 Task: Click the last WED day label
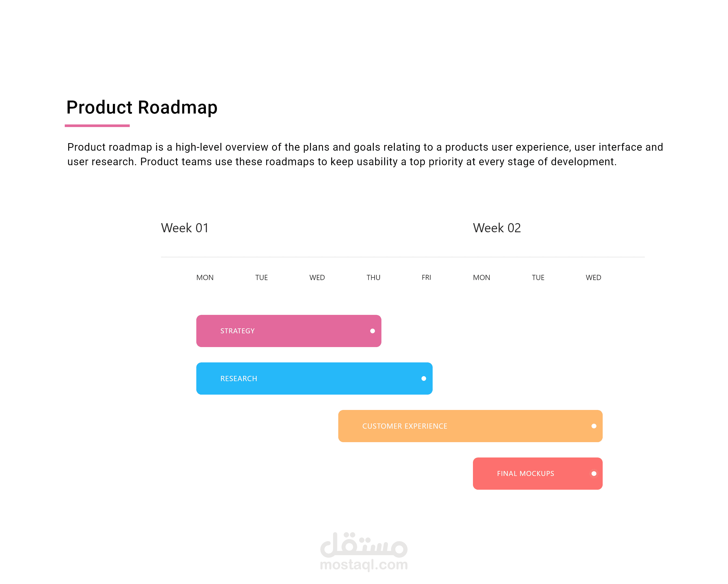593,278
